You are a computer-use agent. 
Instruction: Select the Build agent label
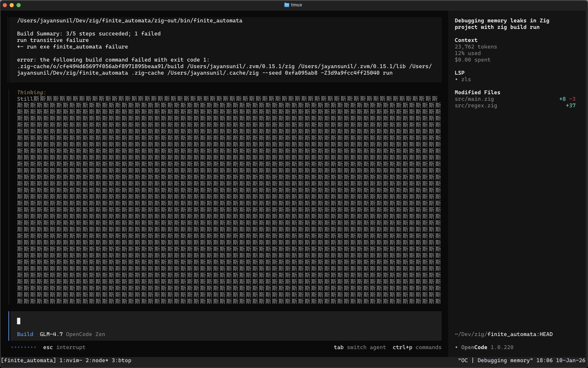[x=25, y=334]
